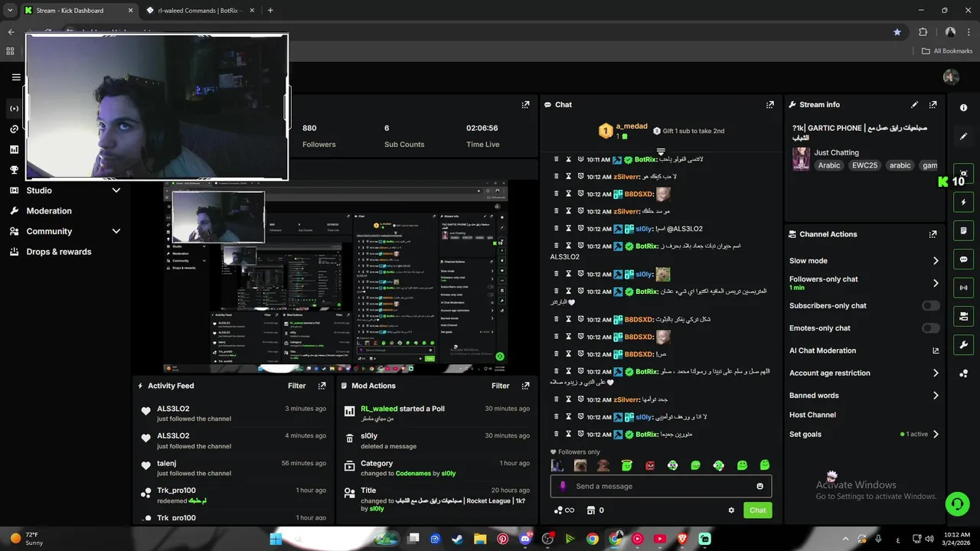Screen dimensions: 980x551
Task: Click the Arabic tag in Stream info
Action: coord(828,165)
